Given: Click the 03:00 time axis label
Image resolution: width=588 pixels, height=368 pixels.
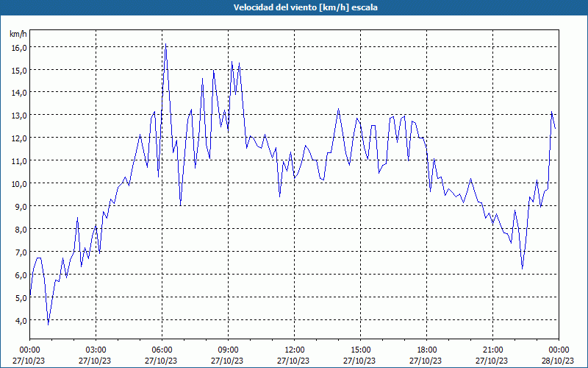Looking at the screenshot, I should (x=96, y=350).
